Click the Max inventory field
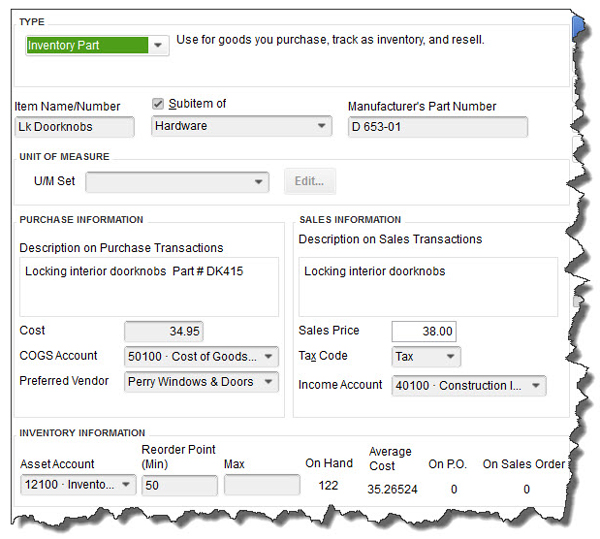This screenshot has width=600, height=539. pos(261,485)
